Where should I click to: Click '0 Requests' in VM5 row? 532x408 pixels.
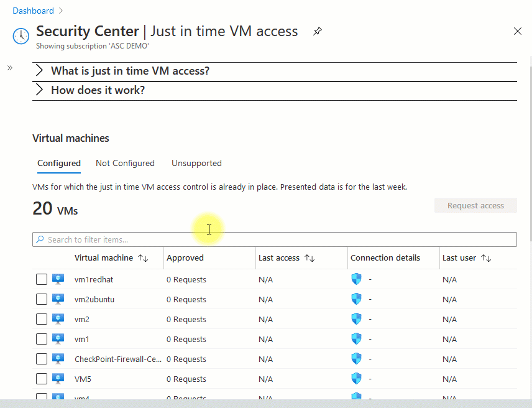tap(186, 379)
